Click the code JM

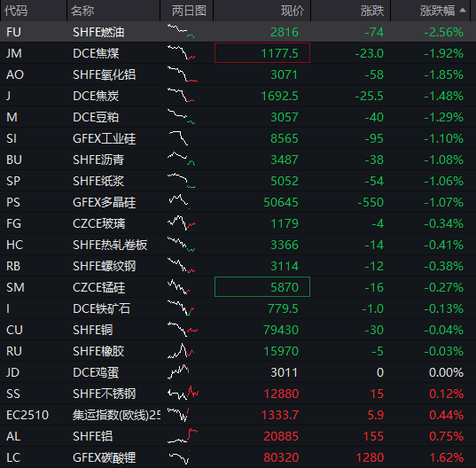click(x=14, y=53)
